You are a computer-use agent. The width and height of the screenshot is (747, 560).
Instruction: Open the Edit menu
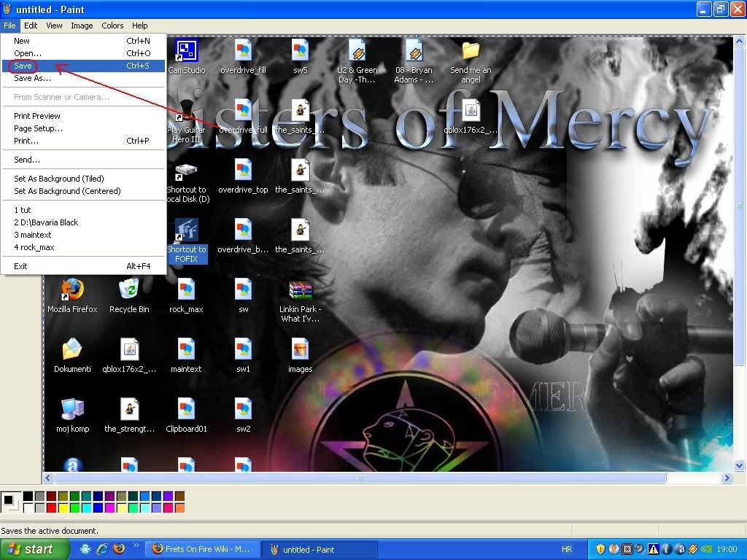click(31, 26)
